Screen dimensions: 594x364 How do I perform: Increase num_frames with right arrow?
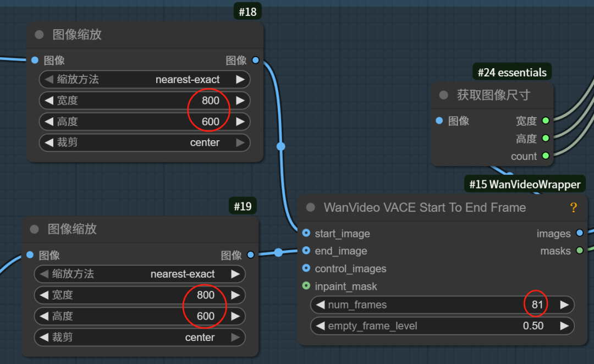pos(564,305)
